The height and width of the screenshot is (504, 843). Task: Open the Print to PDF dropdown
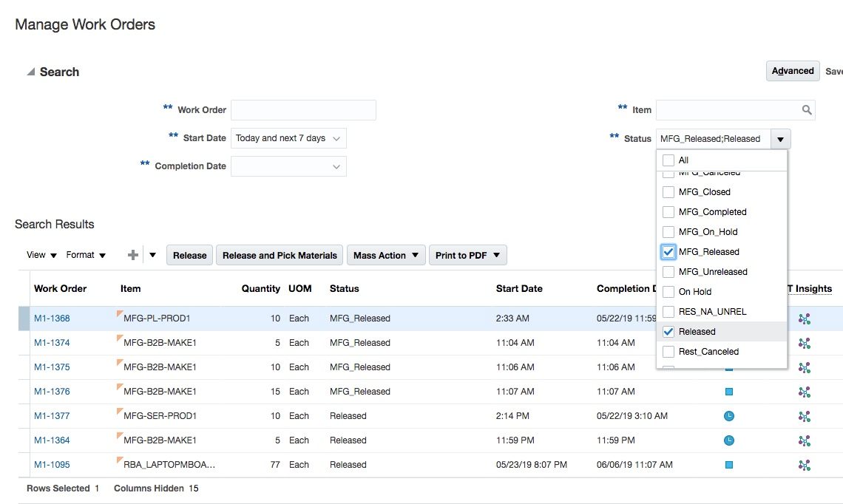[468, 255]
